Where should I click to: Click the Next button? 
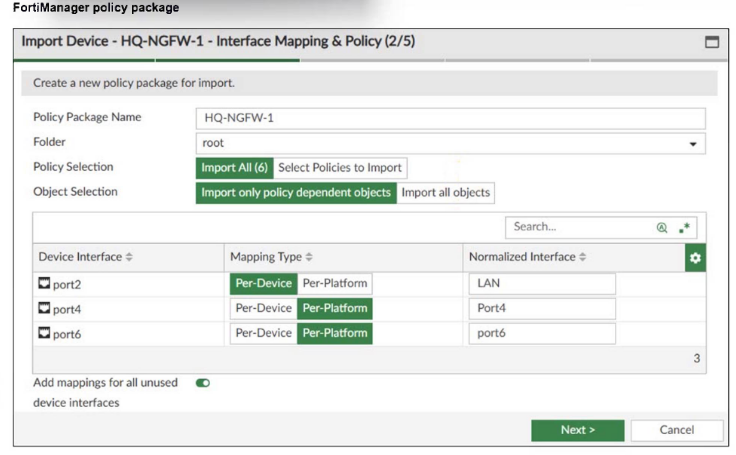[x=577, y=430]
